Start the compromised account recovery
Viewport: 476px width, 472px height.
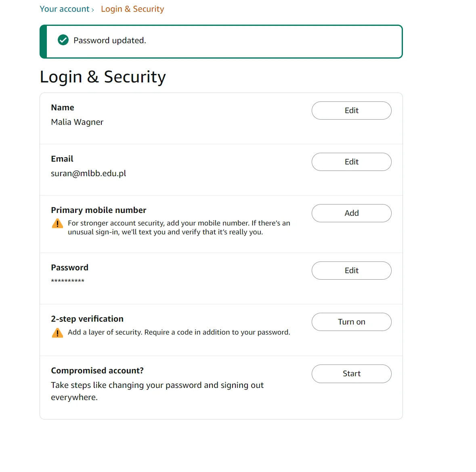[x=351, y=374]
